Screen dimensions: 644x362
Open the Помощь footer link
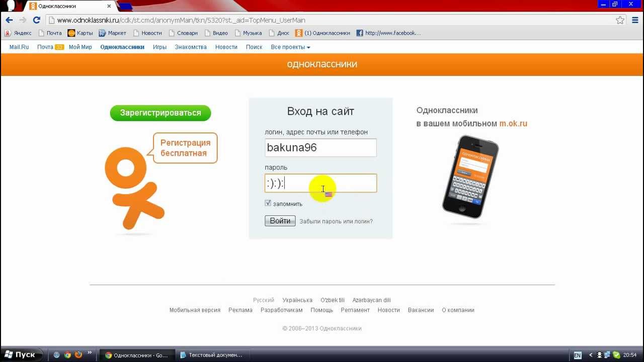[322, 310]
